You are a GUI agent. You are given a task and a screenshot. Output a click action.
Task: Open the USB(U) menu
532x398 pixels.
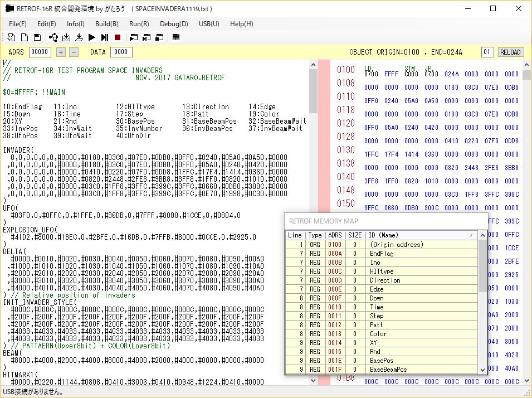point(209,24)
